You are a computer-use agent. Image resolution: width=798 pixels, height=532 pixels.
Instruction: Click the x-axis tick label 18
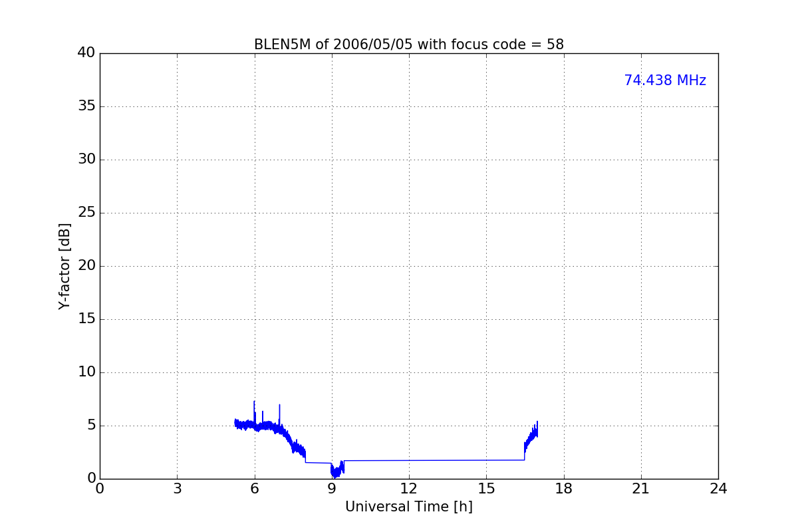tap(563, 489)
